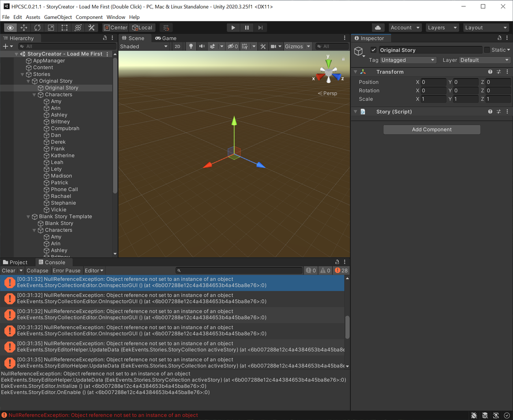The width and height of the screenshot is (513, 420).
Task: Toggle Local handle rotation
Action: coord(142,28)
